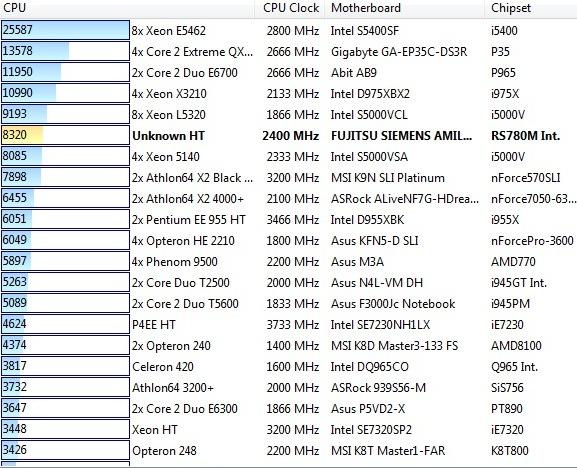Select the 2x Athlon64 X2 4000+ entry
Image resolution: width=577 pixels, height=468 pixels.
pos(188,199)
